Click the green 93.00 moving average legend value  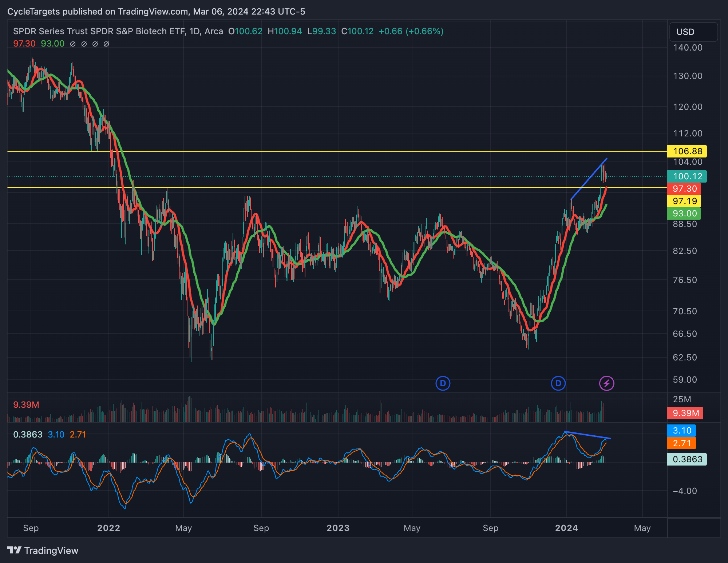pos(52,44)
